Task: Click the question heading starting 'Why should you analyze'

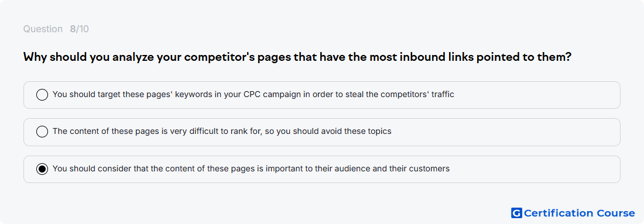Action: (x=297, y=57)
